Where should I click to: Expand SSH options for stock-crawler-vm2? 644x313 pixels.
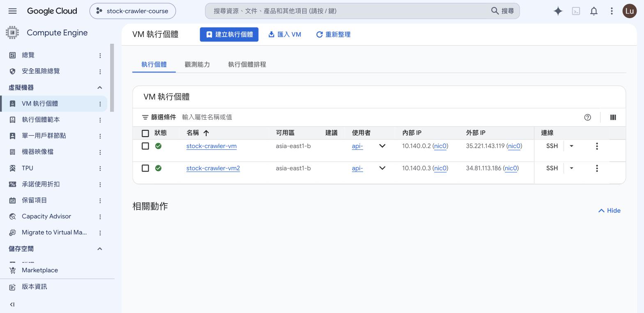point(571,168)
